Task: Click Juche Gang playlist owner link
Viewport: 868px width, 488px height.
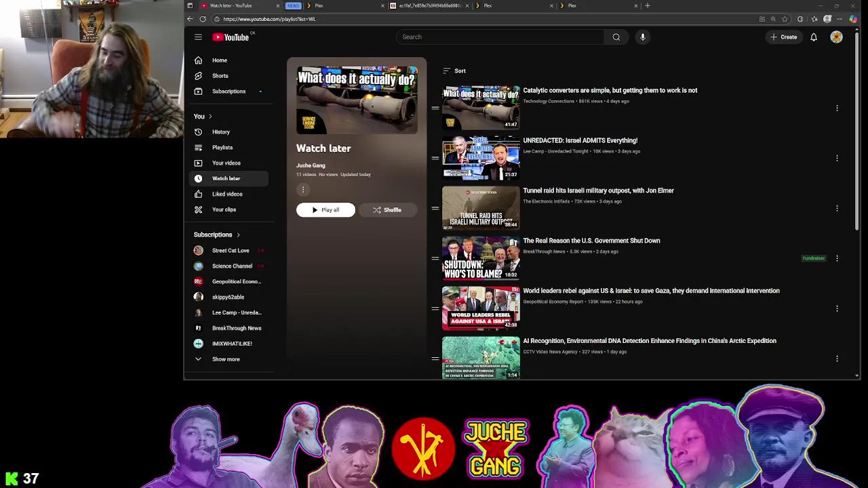Action: (x=311, y=165)
